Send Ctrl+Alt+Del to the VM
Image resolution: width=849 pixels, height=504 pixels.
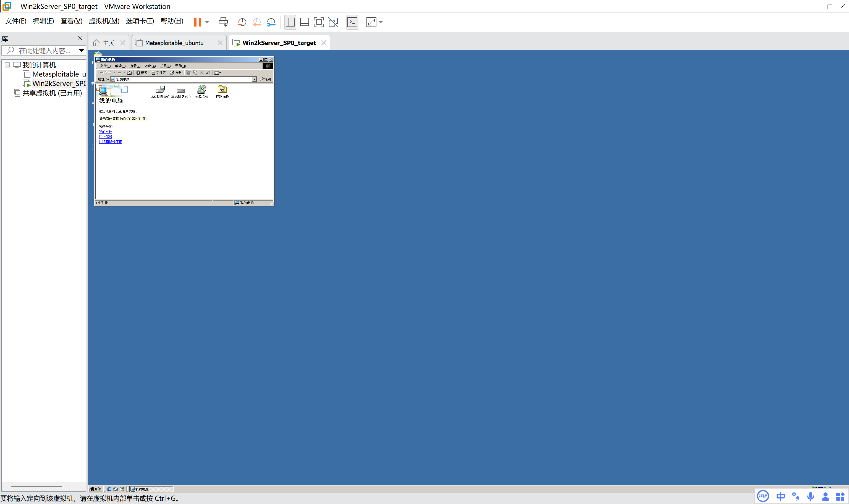[223, 22]
